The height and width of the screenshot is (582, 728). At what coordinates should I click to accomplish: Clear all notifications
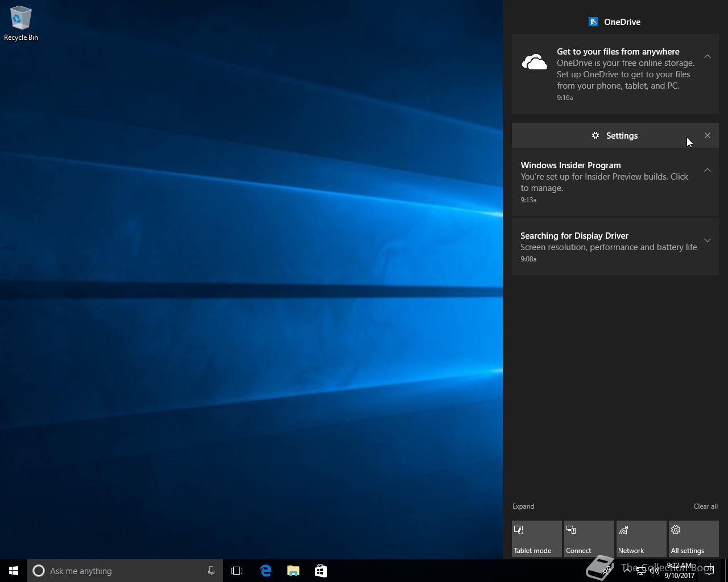[705, 506]
